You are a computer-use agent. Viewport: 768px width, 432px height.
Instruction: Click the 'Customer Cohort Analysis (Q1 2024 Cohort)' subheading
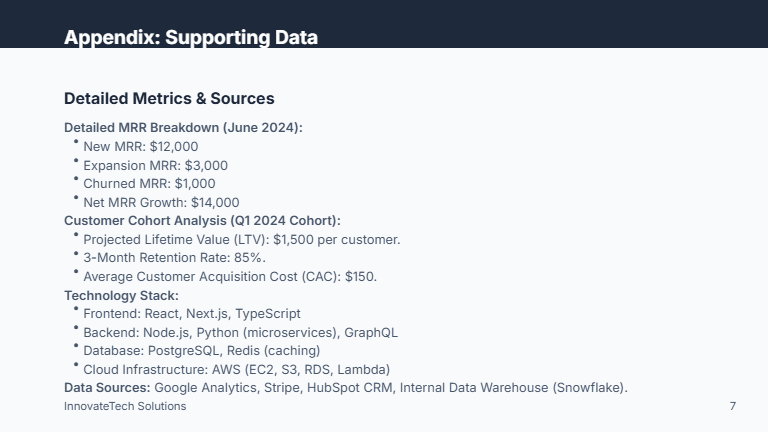coord(202,220)
